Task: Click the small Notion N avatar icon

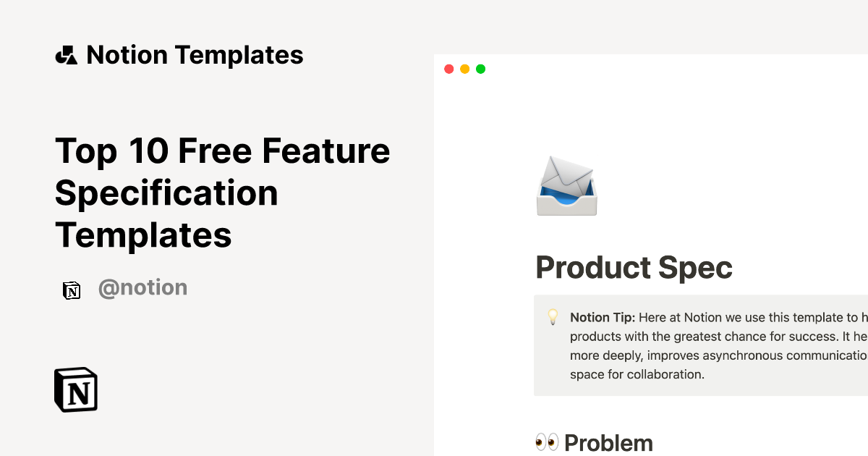Action: [72, 288]
